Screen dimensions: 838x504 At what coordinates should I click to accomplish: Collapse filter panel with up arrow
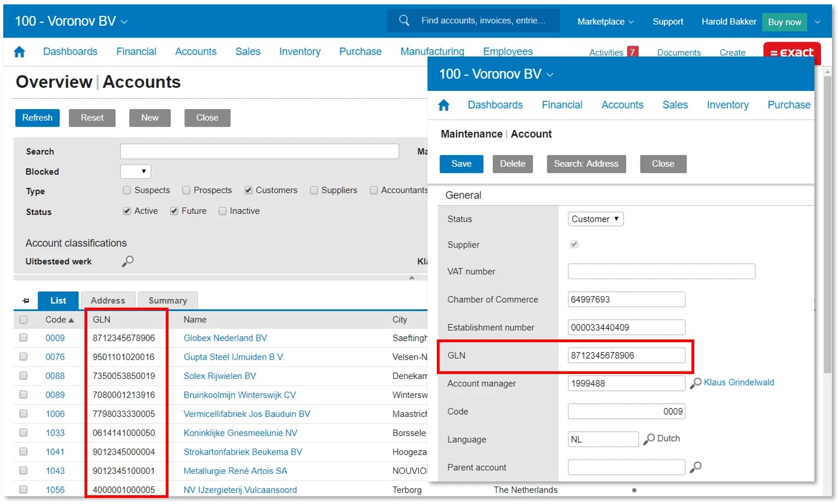(x=412, y=278)
